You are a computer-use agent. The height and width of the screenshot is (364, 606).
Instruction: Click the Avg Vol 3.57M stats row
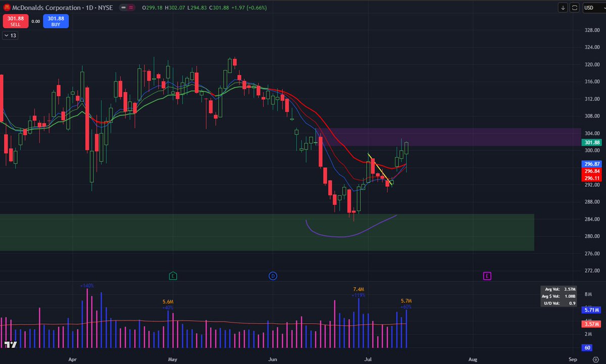(x=558, y=289)
